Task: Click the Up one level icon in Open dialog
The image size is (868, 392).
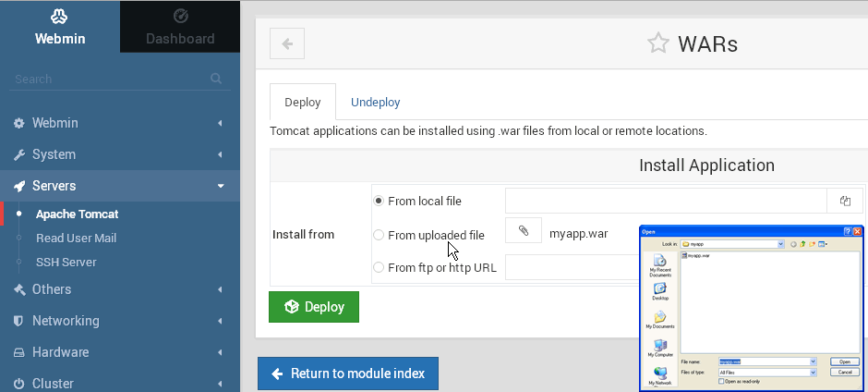Action: coord(802,244)
